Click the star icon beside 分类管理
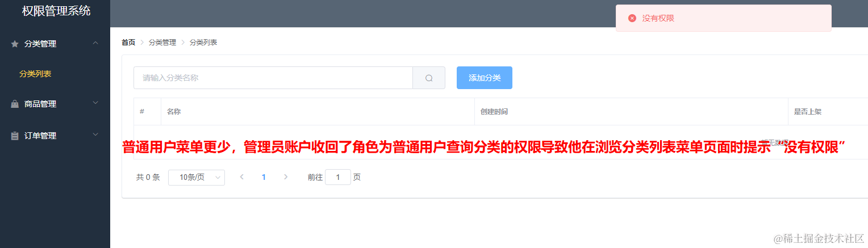Screen dimensions: 868x248 [15, 44]
